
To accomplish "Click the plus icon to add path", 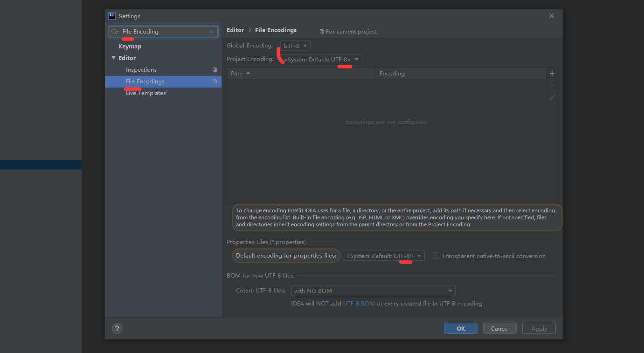I will point(552,74).
